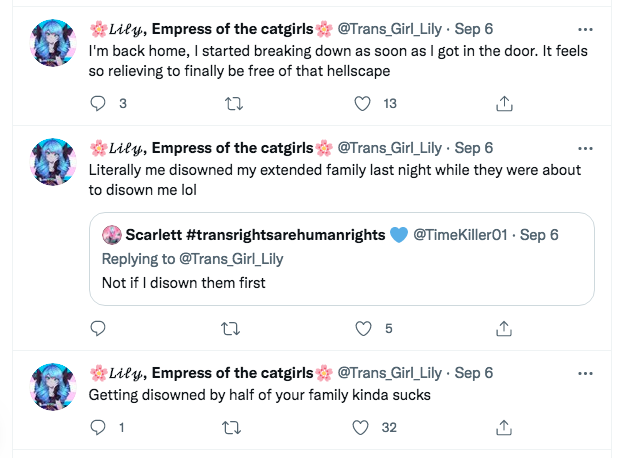Share the 'I'm back home' tweet
The height and width of the screenshot is (458, 623).
pyautogui.click(x=504, y=103)
